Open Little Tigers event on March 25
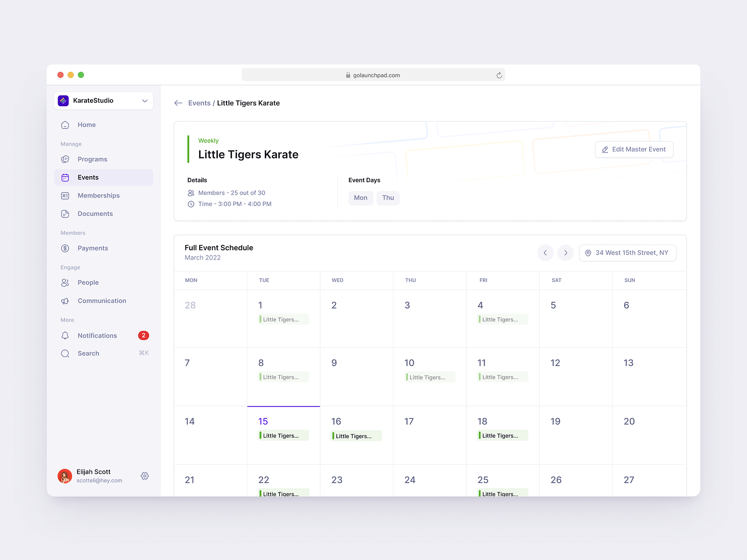The image size is (747, 560). 503,492
